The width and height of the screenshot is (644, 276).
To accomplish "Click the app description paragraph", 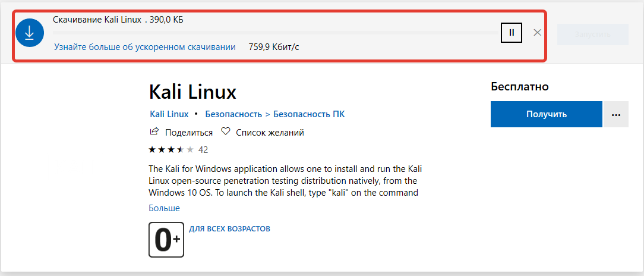I will coord(285,181).
